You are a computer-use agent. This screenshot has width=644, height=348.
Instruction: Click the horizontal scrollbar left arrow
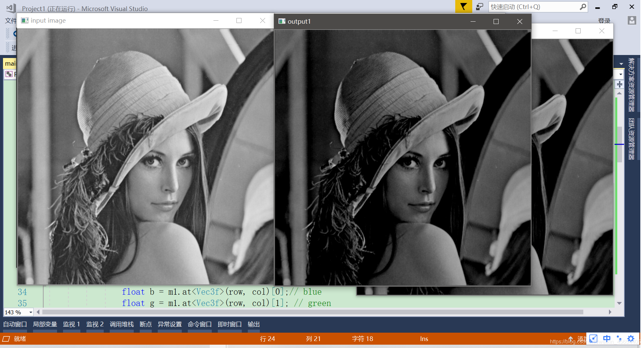click(x=38, y=312)
